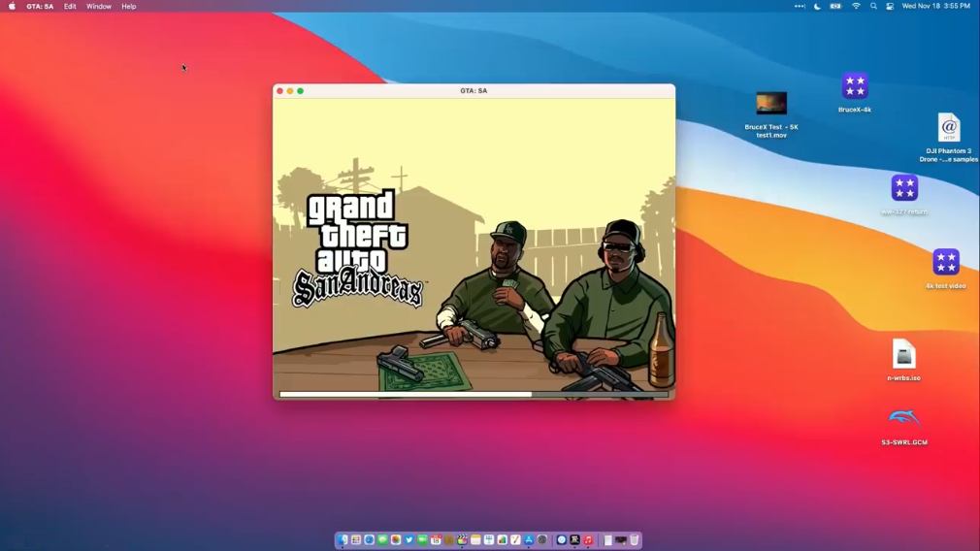Select BruceX Test 5K test1.mov file

[x=771, y=115]
